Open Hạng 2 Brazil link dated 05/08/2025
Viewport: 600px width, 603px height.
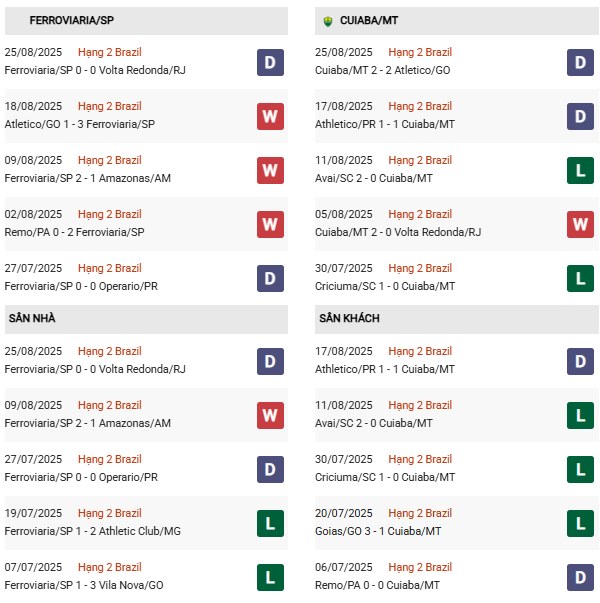(420, 214)
